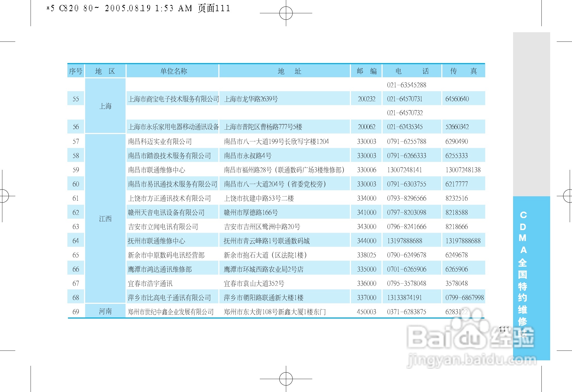Click the bottom center registration crosshair mark
This screenshot has width=572, height=392.
click(286, 379)
